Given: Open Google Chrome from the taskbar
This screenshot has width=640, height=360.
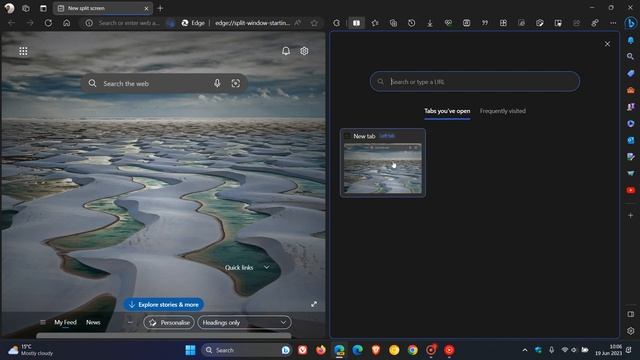Looking at the screenshot, I should 413,350.
